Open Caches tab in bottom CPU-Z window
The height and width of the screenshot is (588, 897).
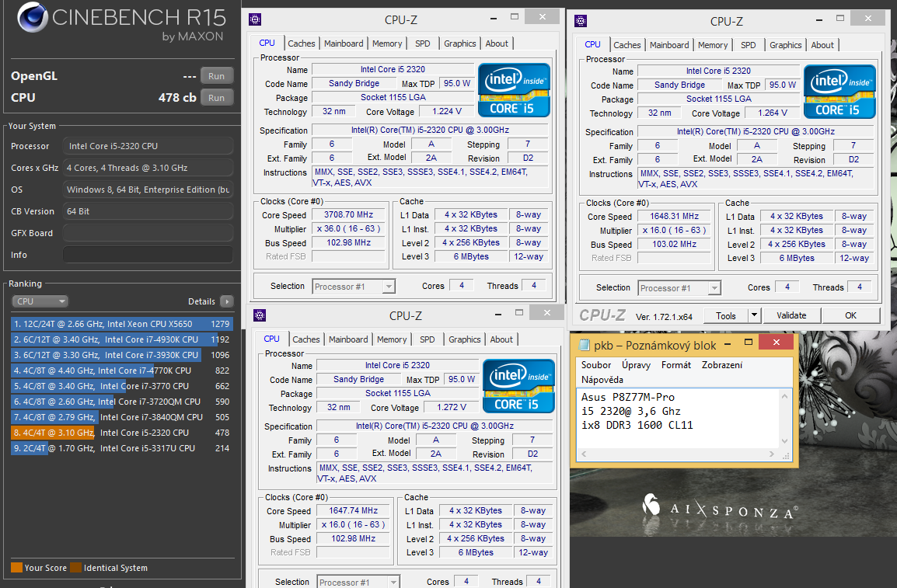pyautogui.click(x=306, y=339)
